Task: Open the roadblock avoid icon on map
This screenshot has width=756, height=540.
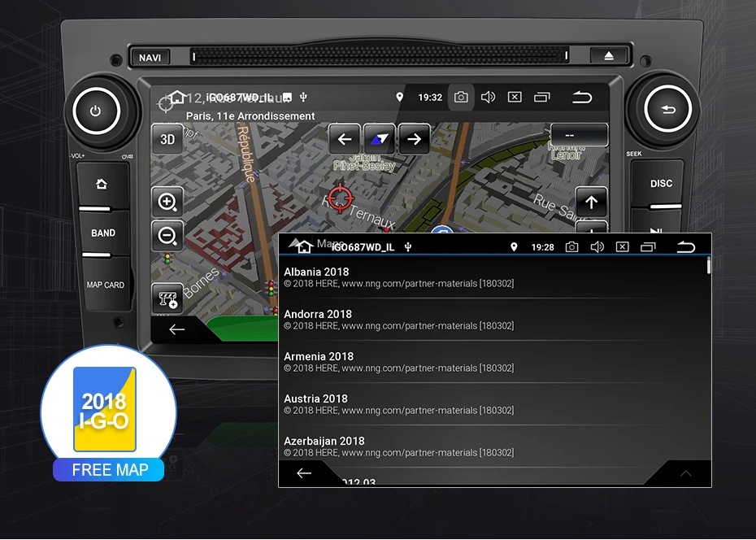Action: 167,299
